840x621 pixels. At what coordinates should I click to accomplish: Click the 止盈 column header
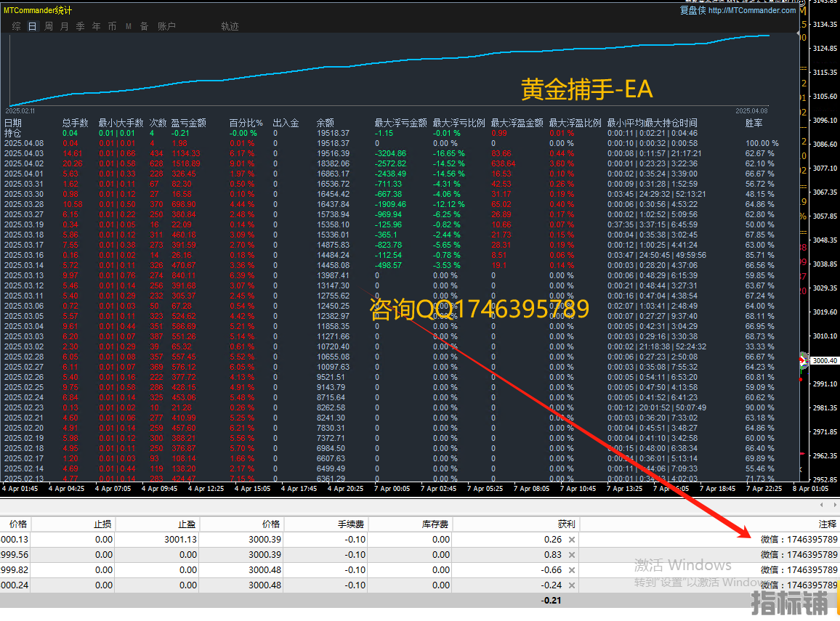(187, 524)
